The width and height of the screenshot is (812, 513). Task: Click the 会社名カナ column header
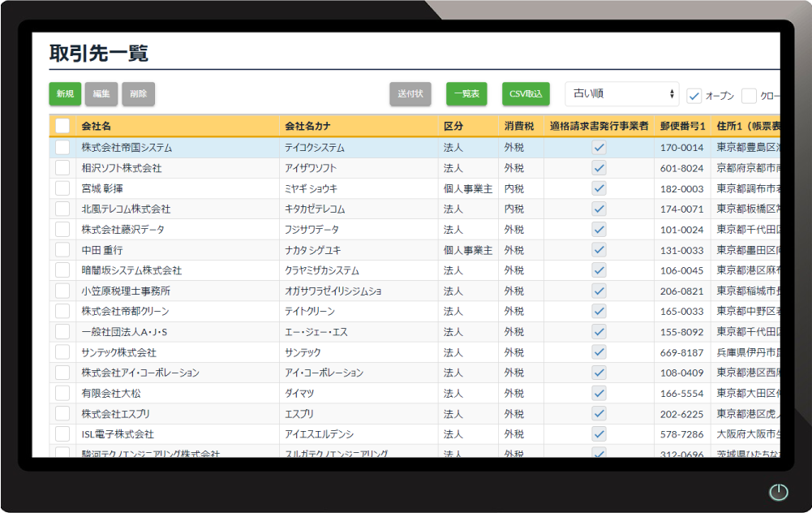pyautogui.click(x=307, y=126)
